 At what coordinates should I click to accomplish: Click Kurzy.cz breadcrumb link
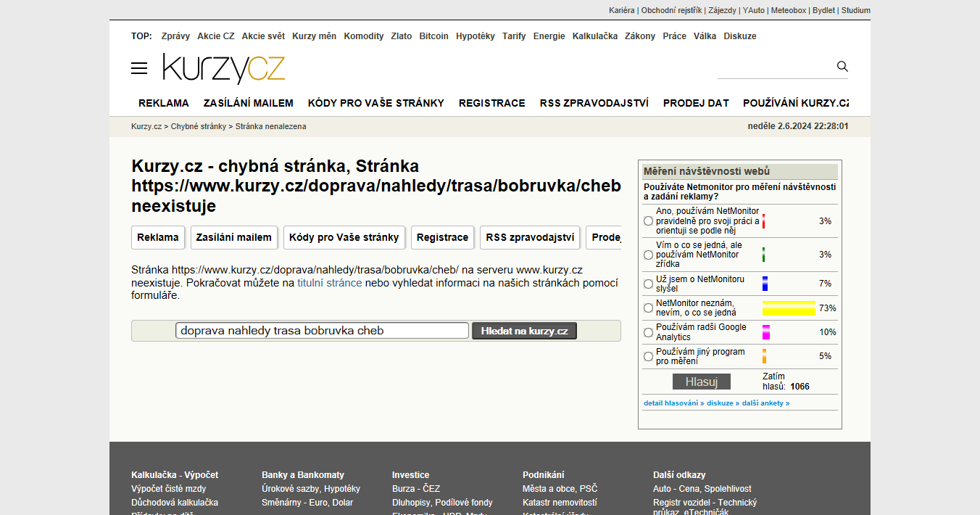coord(146,126)
